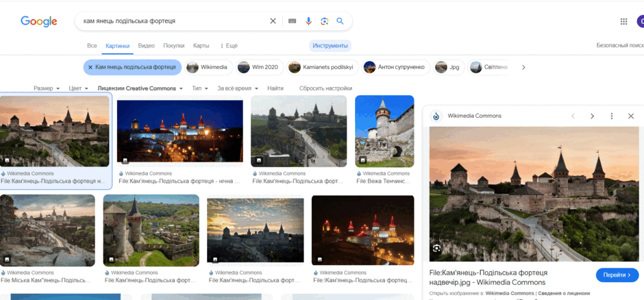Go to previous image in preview panel
The height and width of the screenshot is (300, 644).
pyautogui.click(x=573, y=116)
